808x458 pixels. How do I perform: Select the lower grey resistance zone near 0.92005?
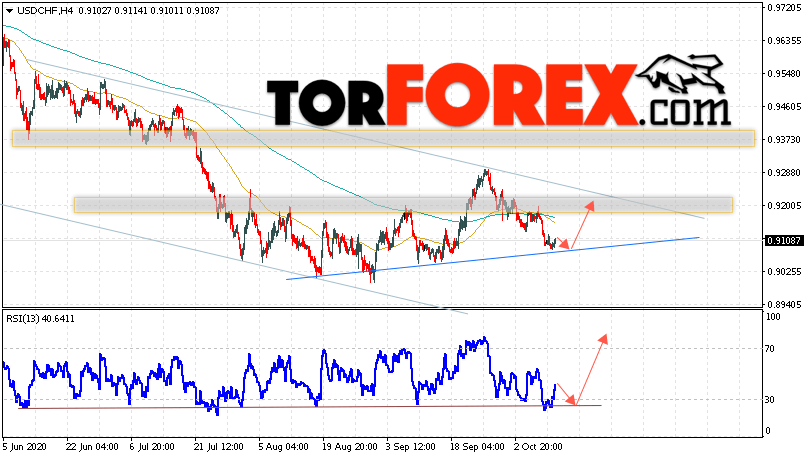pyautogui.click(x=403, y=205)
